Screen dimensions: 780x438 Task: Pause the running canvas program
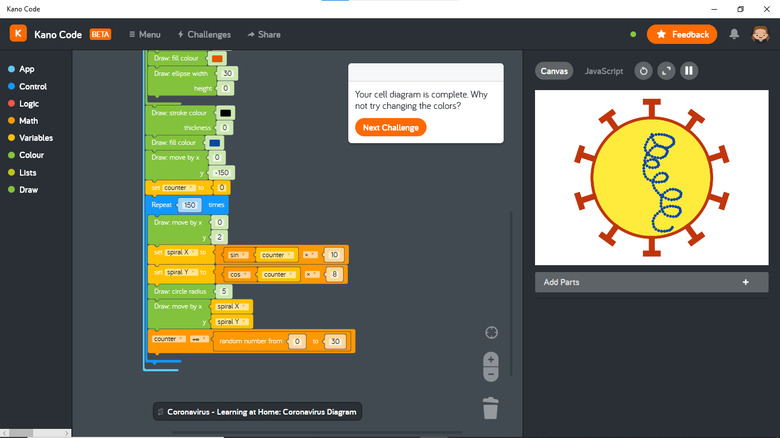click(x=689, y=71)
